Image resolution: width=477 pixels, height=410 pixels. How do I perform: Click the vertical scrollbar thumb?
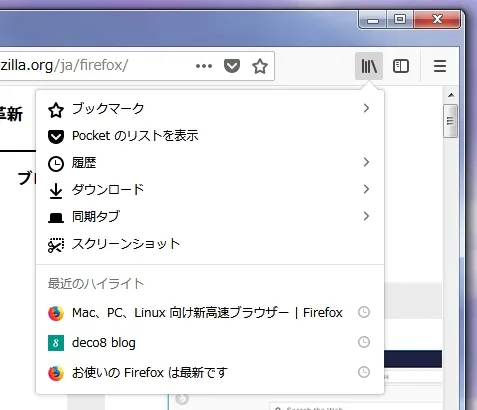(x=450, y=121)
